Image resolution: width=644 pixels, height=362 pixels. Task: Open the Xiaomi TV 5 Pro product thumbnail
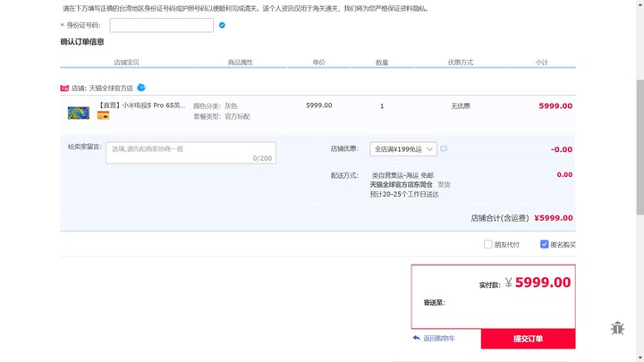(79, 113)
